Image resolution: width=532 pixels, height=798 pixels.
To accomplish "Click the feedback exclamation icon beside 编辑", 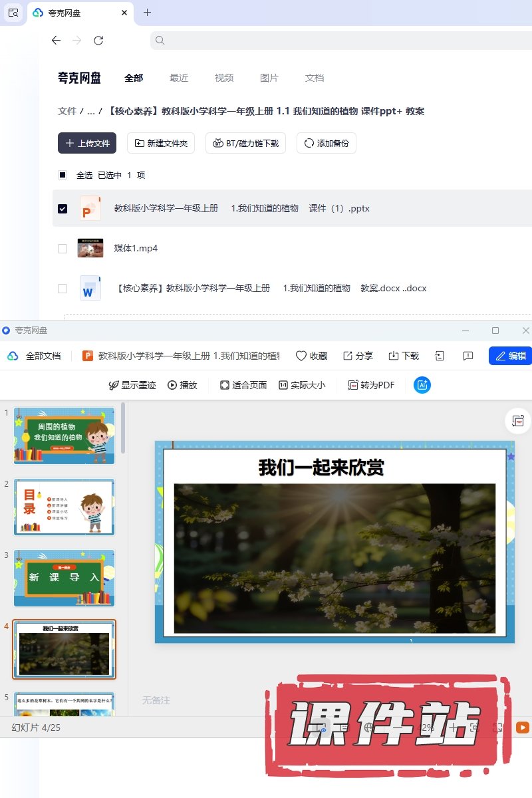I will [x=468, y=356].
